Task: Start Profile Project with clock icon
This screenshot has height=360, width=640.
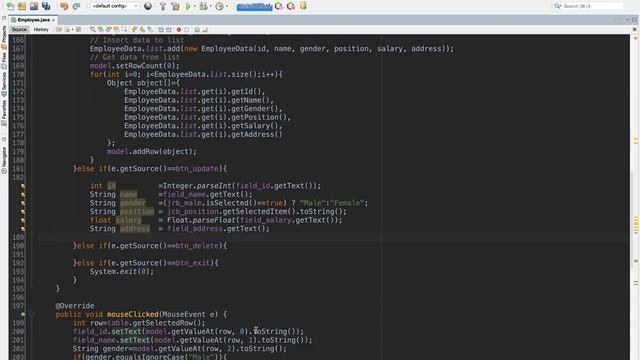Action: click(x=220, y=6)
